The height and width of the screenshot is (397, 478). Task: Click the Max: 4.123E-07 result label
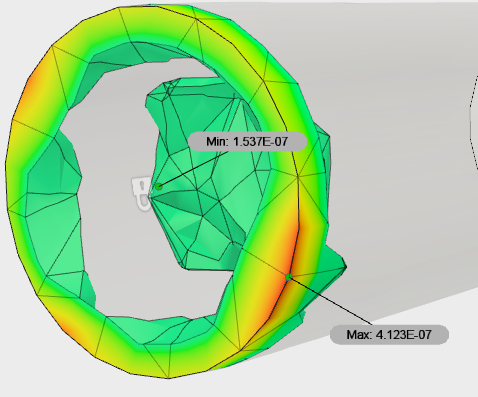point(389,334)
